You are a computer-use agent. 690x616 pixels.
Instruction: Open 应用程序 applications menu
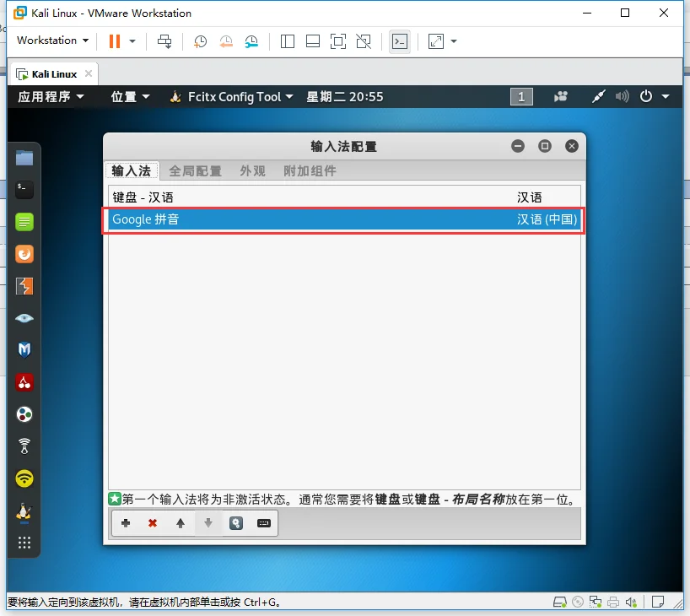point(51,96)
